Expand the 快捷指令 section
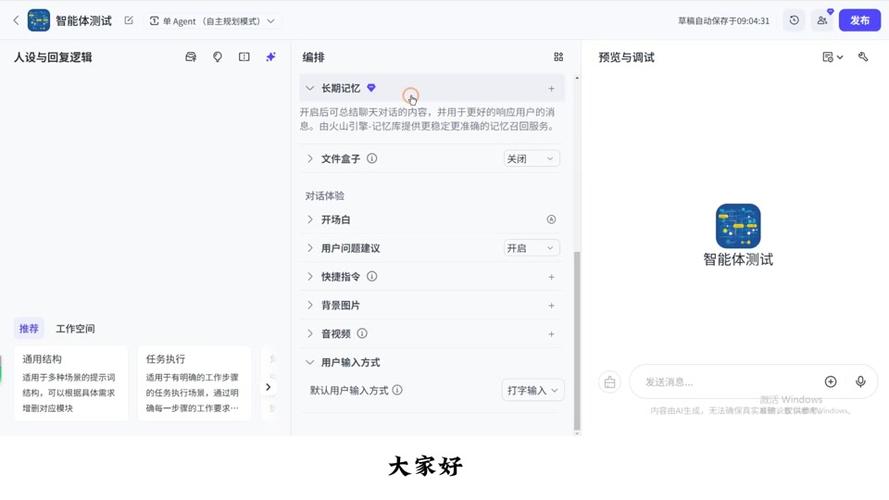 pos(310,277)
